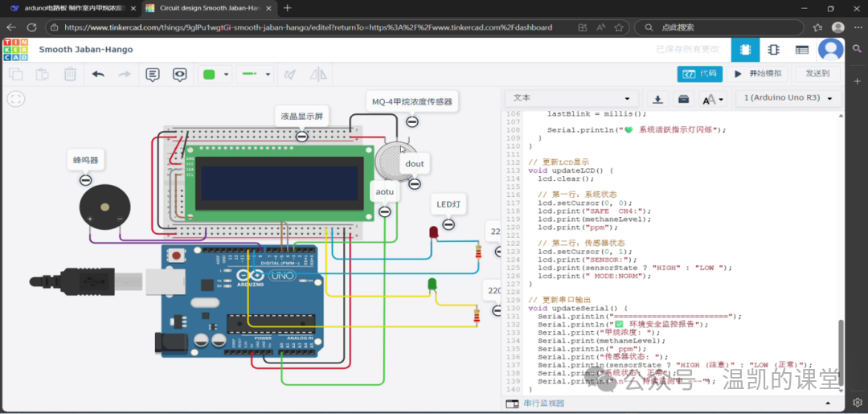Click the 发送到 button
The image size is (868, 414).
[817, 74]
